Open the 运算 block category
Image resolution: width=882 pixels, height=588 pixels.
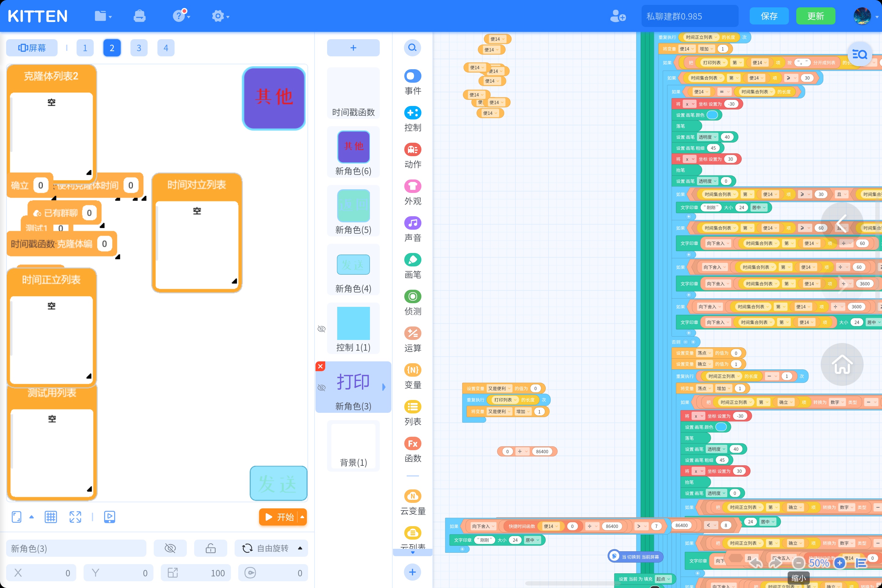click(x=413, y=339)
